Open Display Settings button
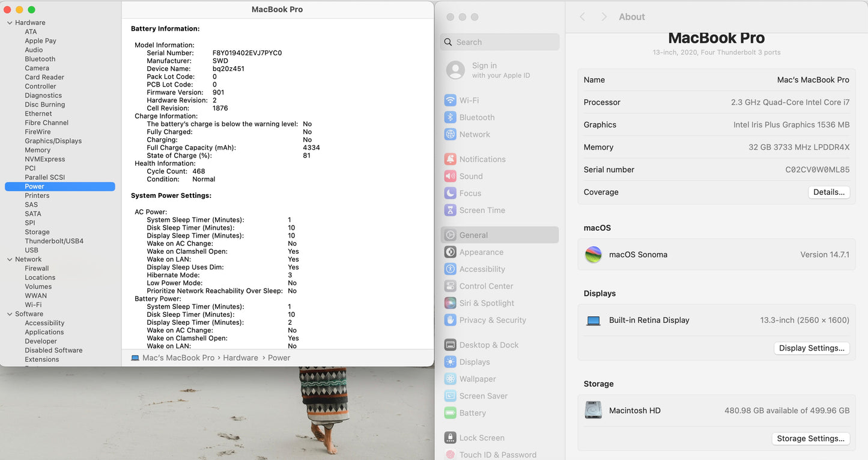 coord(811,348)
